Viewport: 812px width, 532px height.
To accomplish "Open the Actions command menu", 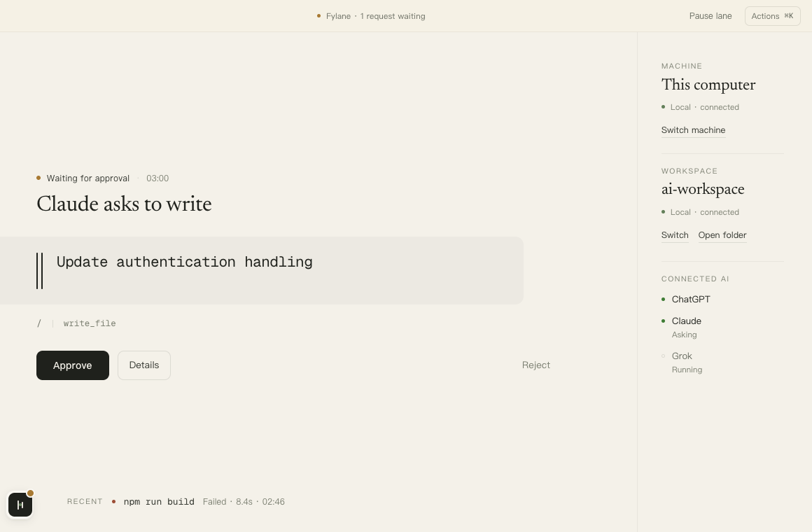I will pos(773,16).
